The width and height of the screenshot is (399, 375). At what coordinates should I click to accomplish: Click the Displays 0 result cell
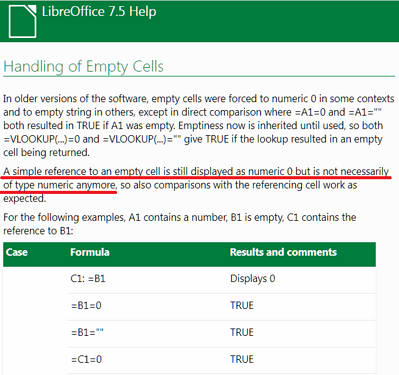click(x=252, y=278)
